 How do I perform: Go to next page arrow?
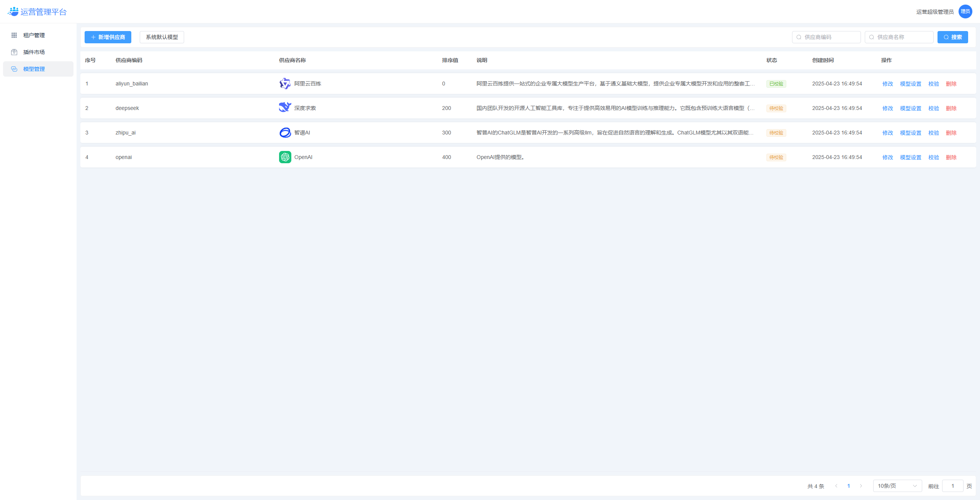861,486
